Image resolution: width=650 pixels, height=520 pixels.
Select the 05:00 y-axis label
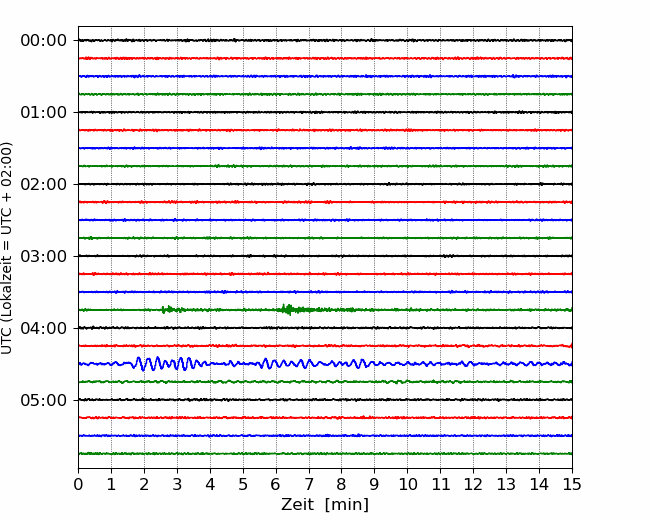point(44,400)
